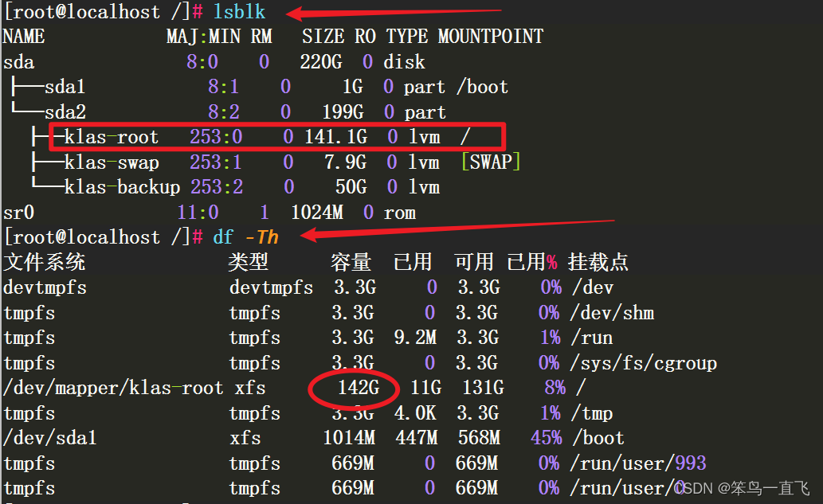Click the rom type of sr0
The image size is (823, 504).
pyautogui.click(x=400, y=213)
